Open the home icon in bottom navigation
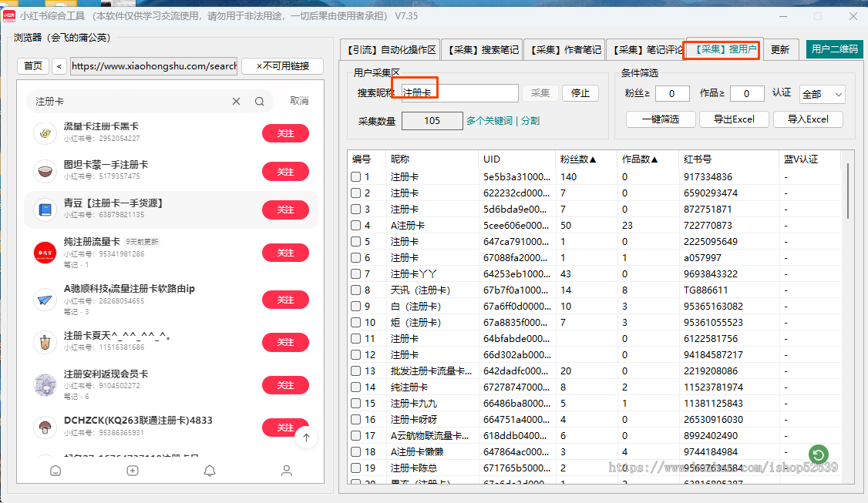868x503 pixels. click(x=56, y=471)
